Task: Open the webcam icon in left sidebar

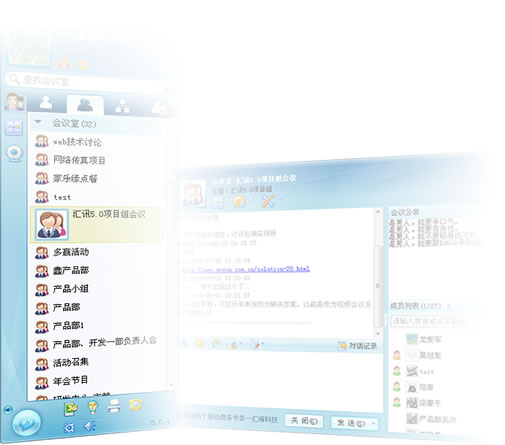Action: click(14, 153)
